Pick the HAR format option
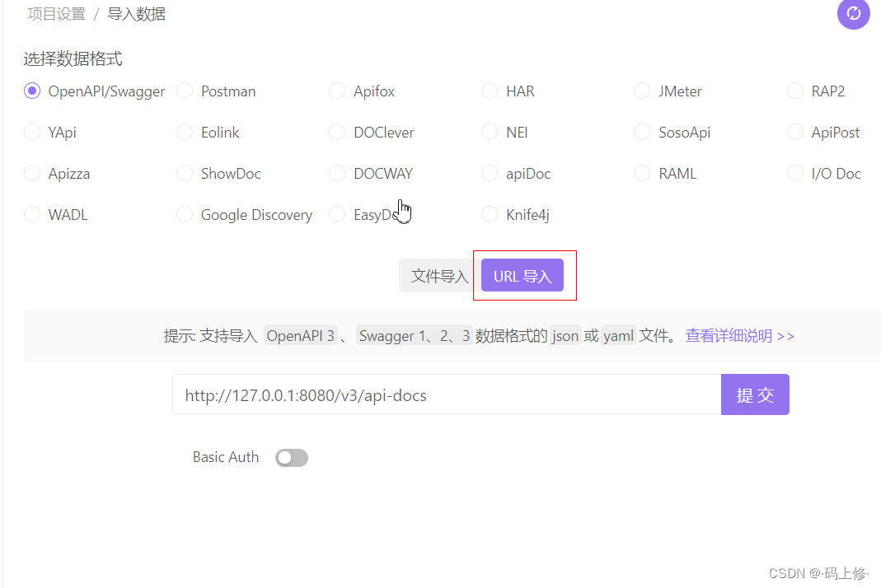Viewport: 881px width, 588px height. (x=490, y=91)
